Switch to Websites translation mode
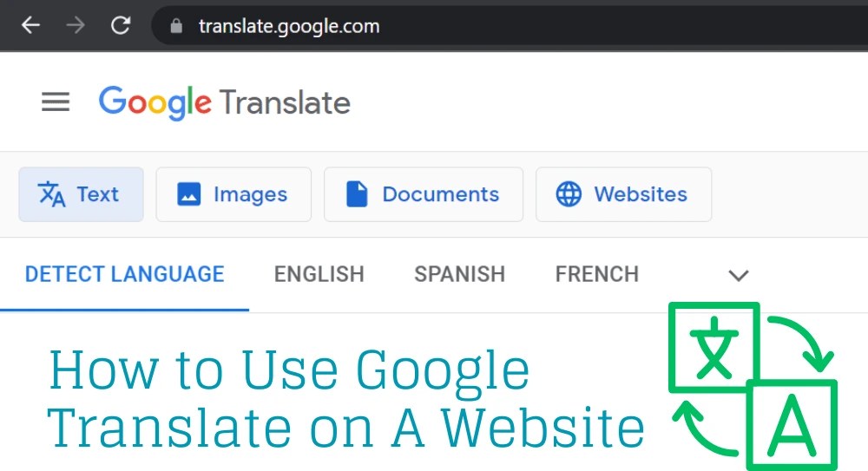 (x=623, y=194)
